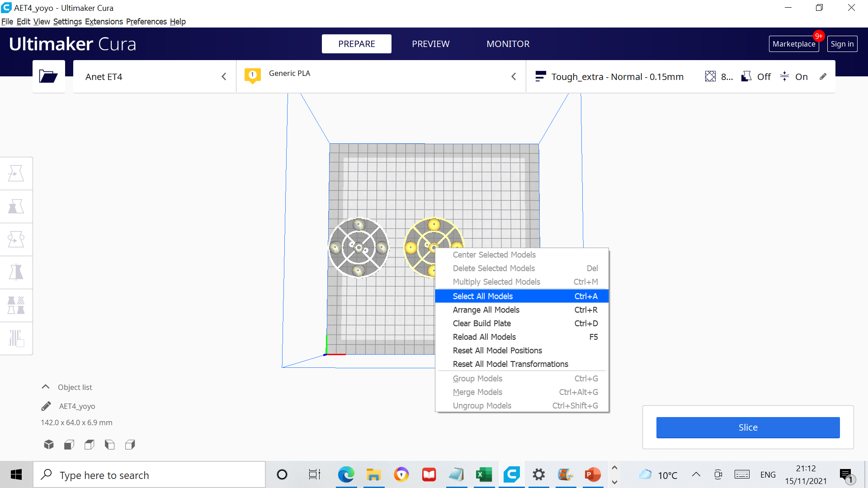Viewport: 868px width, 488px height.
Task: Open the notification center icon
Action: (846, 475)
